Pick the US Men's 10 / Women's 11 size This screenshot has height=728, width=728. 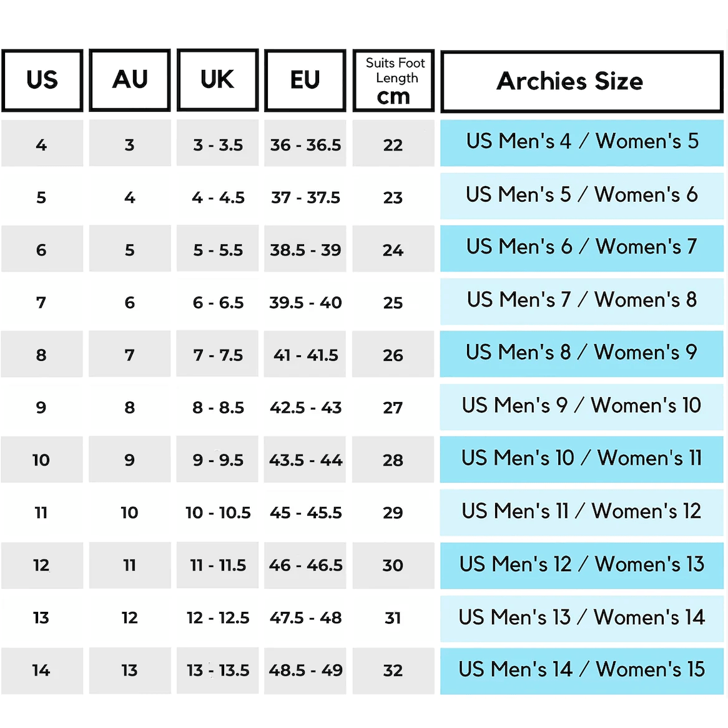582,459
